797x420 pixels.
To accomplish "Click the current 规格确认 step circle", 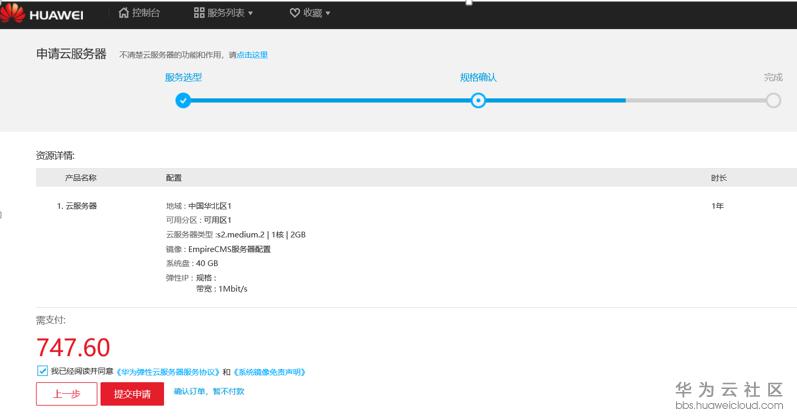I will point(478,100).
